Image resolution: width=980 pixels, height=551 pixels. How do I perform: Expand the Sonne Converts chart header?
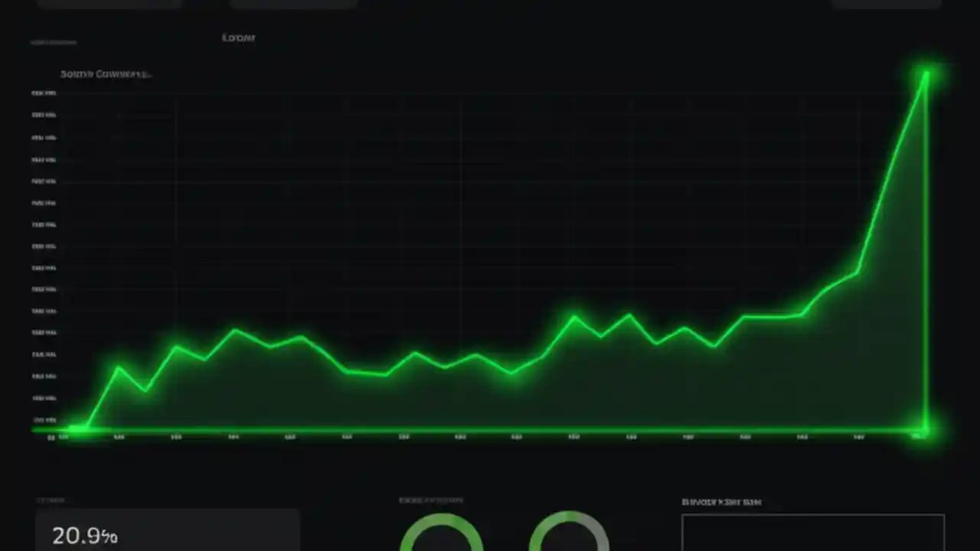[x=106, y=73]
